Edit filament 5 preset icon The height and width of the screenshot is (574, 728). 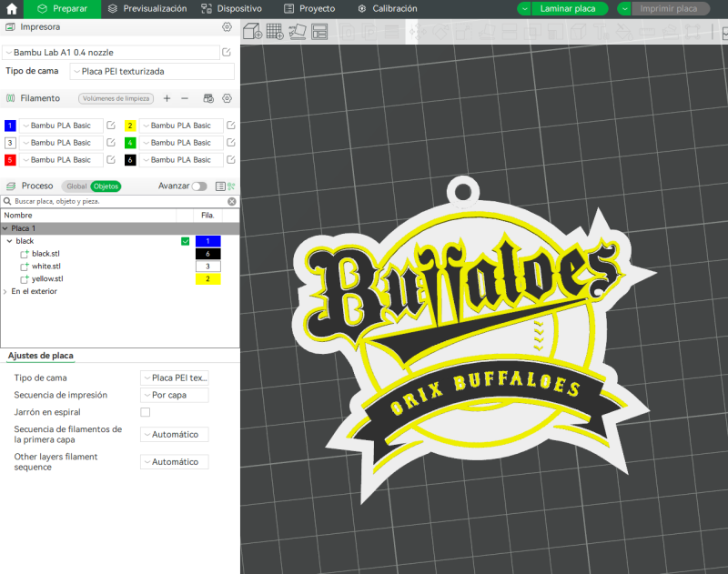click(x=111, y=159)
